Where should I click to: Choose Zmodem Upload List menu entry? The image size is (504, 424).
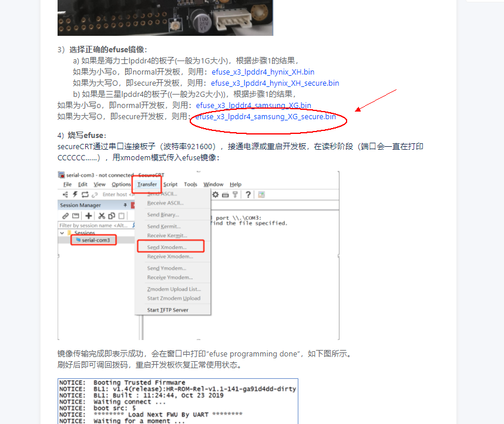tap(173, 289)
